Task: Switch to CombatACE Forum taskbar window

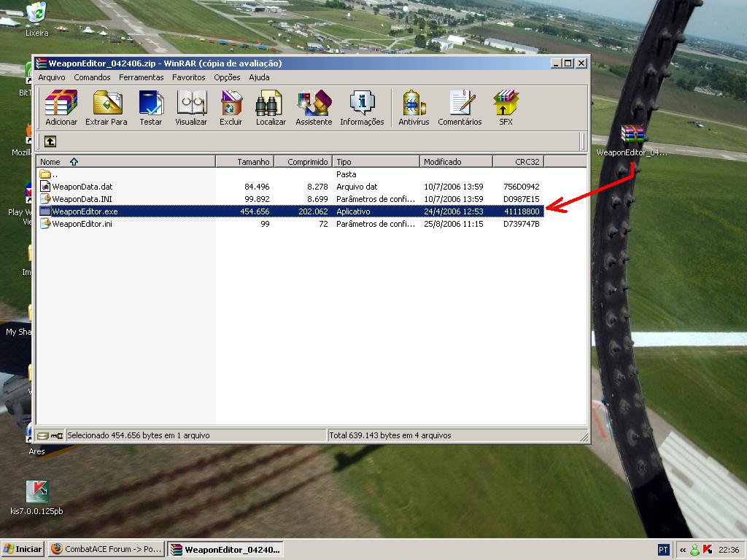Action: (106, 549)
